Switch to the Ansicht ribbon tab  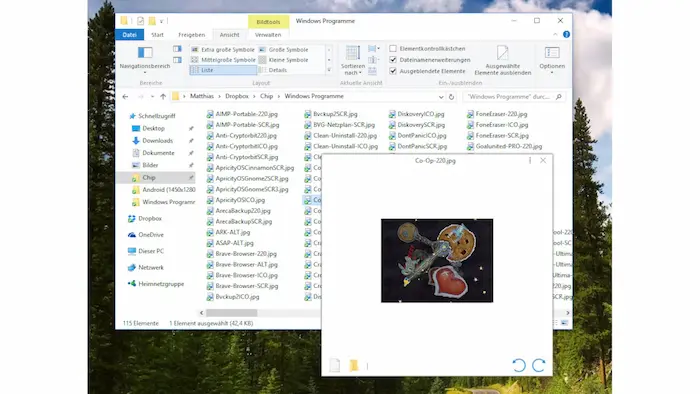229,34
